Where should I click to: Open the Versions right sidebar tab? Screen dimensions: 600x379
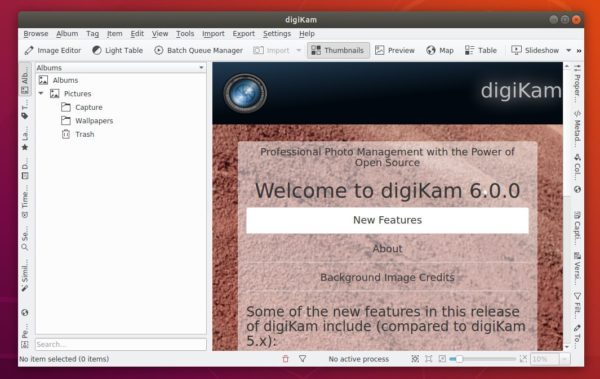tap(577, 268)
